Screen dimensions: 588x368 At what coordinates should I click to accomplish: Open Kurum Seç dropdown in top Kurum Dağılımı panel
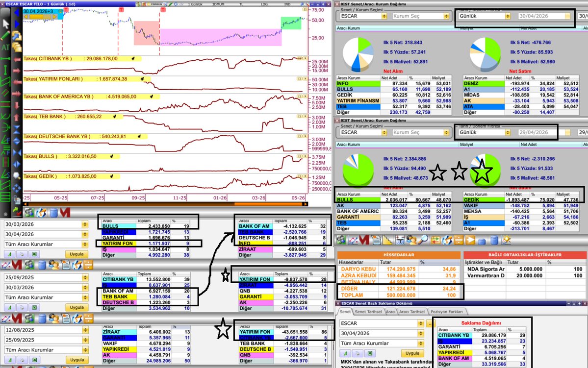click(446, 16)
